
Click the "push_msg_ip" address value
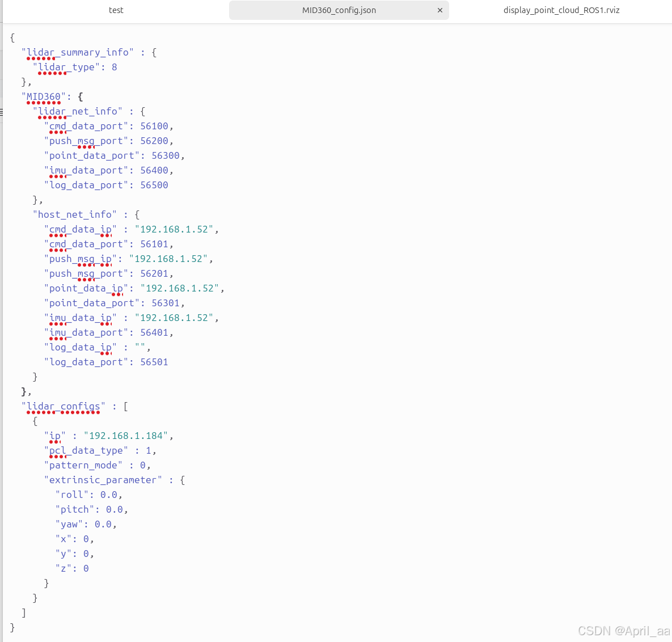coord(168,259)
